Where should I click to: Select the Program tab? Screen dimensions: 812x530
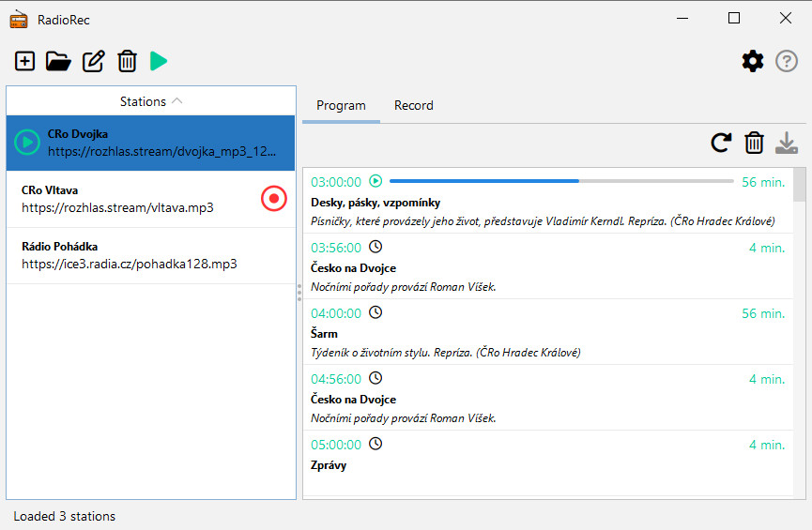pos(341,106)
